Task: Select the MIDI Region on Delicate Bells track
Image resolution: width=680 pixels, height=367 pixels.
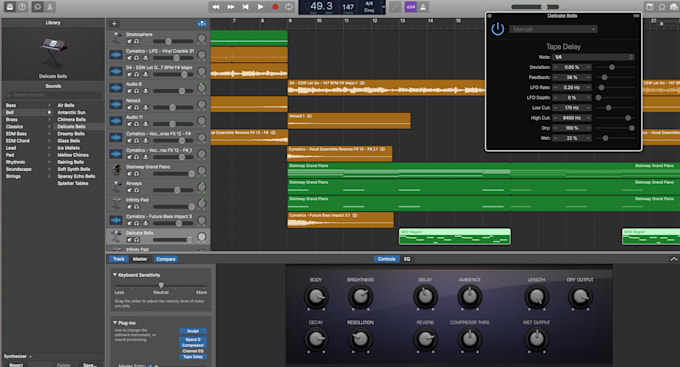Action: coord(454,237)
